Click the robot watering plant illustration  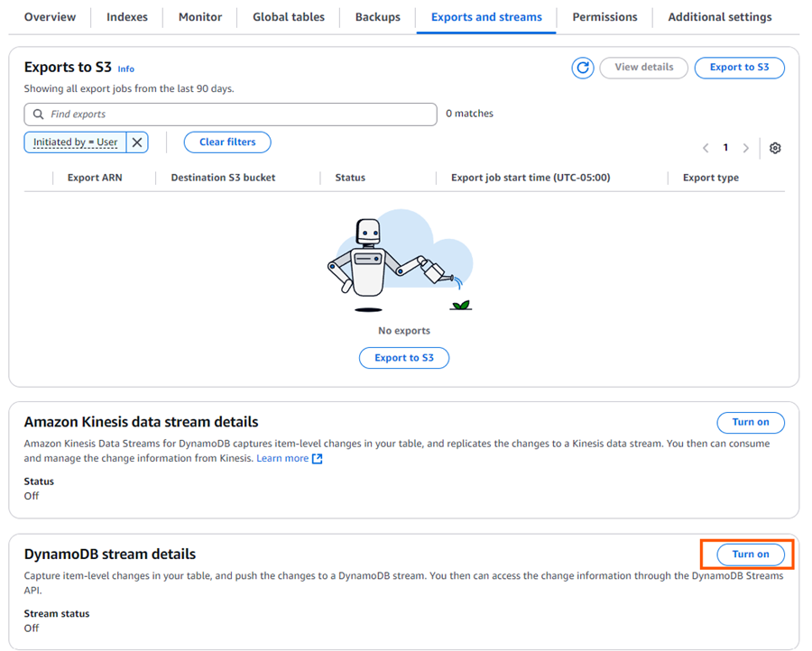[x=401, y=261]
